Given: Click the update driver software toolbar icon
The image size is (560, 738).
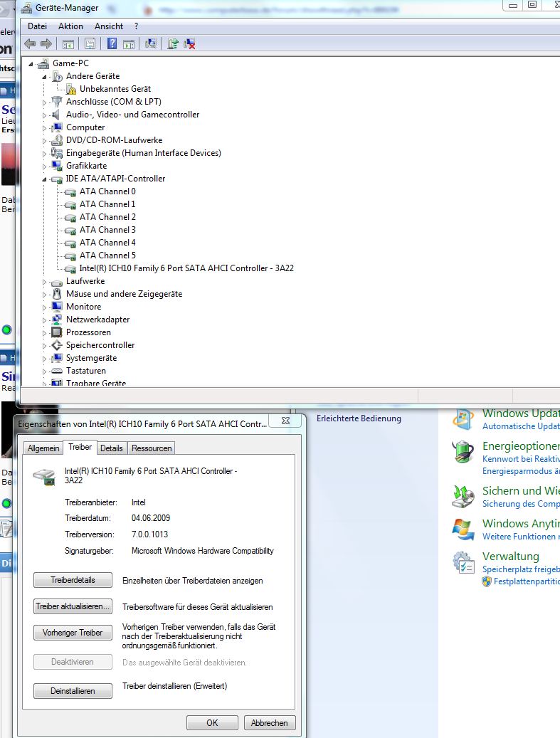Looking at the screenshot, I should [173, 44].
